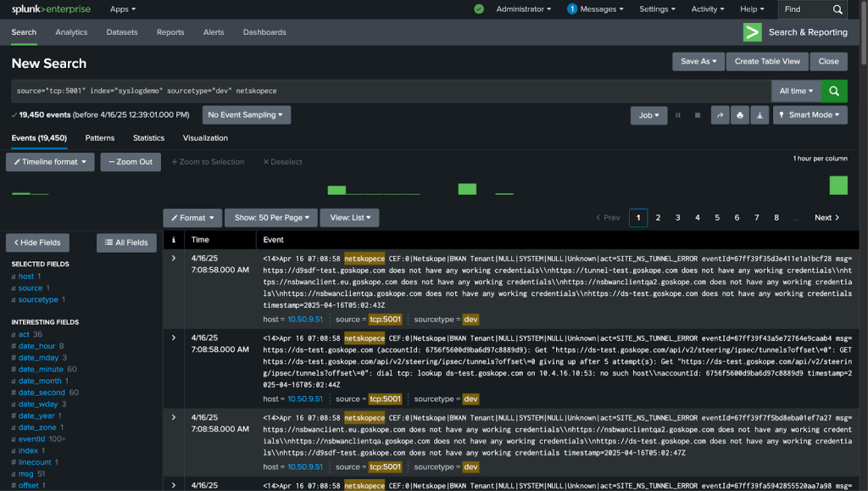Open the sourcetype selected field
This screenshot has height=491, width=868.
point(38,299)
